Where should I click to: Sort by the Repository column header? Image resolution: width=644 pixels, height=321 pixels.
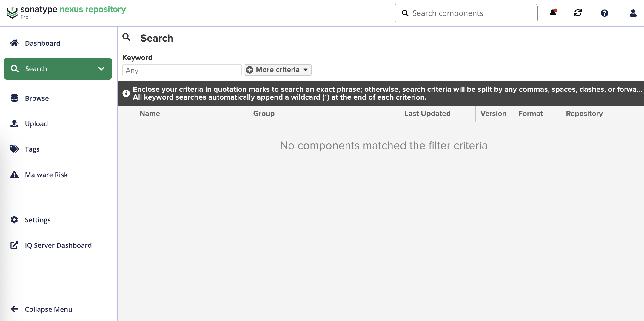click(x=599, y=114)
